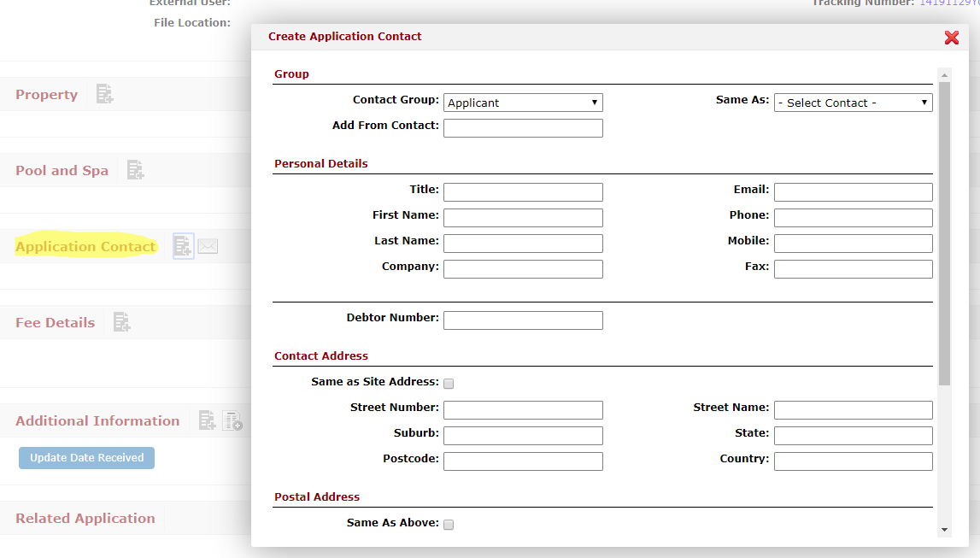Click the dialog scrollbar down arrow
Screen dimensions: 980x558
[x=944, y=530]
